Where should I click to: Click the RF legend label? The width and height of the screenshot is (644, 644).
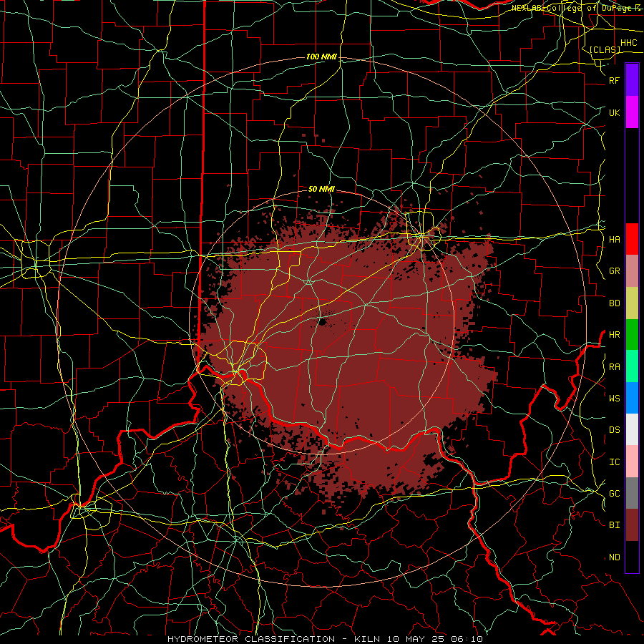coord(614,80)
